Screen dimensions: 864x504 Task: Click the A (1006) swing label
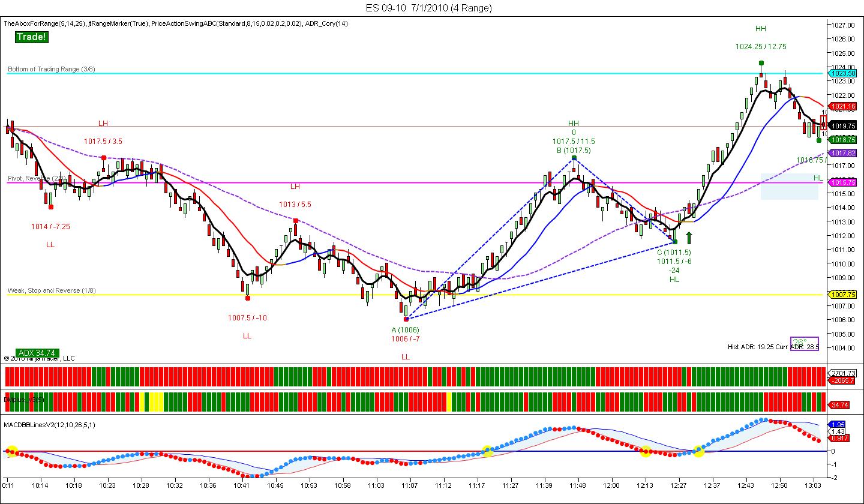click(406, 329)
